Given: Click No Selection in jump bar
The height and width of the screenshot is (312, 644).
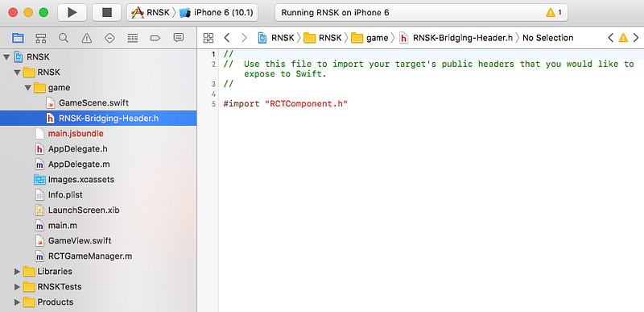Looking at the screenshot, I should point(548,38).
